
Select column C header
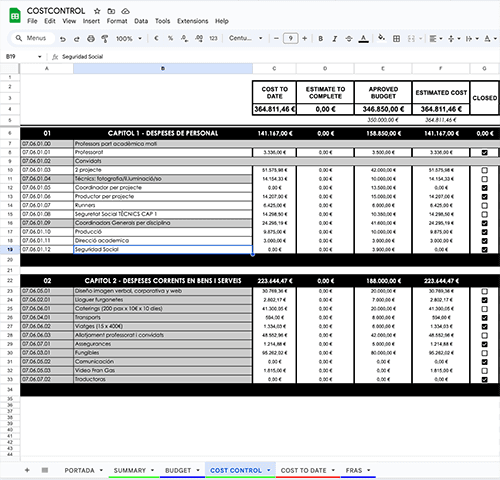click(274, 68)
